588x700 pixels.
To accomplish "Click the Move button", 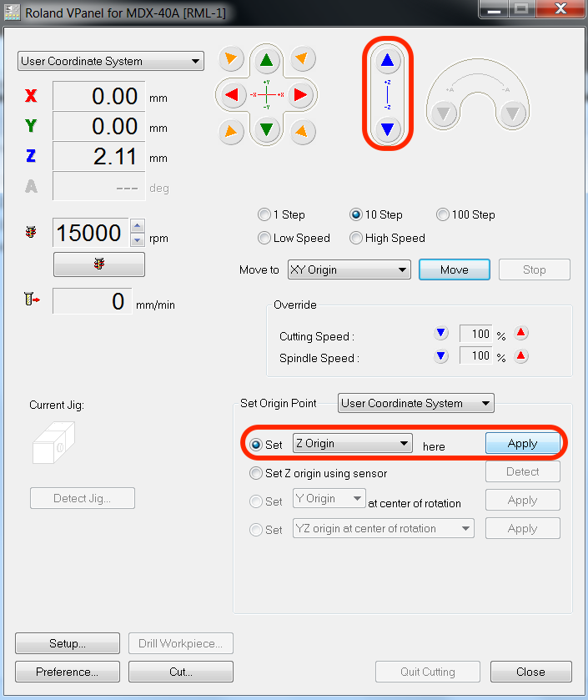I will (455, 269).
